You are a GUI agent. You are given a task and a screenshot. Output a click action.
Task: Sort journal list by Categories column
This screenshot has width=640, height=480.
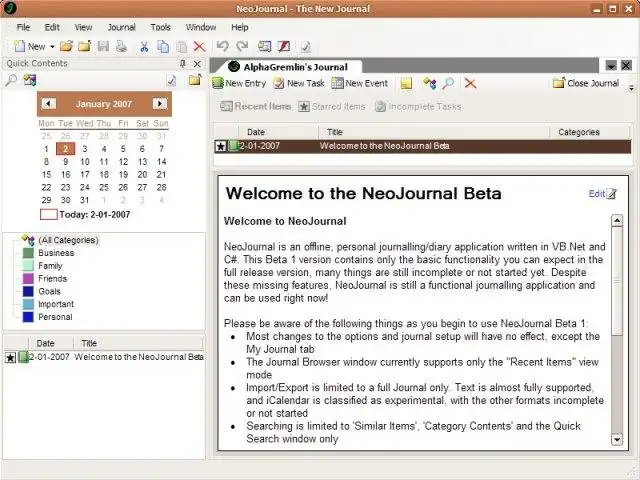(x=589, y=132)
